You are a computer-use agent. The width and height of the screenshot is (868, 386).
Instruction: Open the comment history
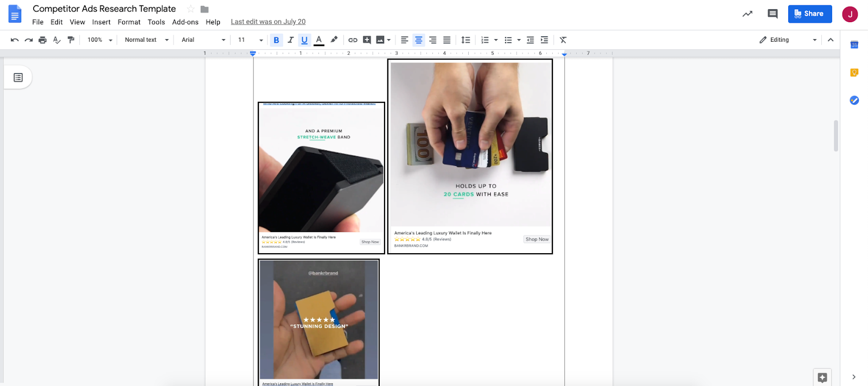coord(773,14)
